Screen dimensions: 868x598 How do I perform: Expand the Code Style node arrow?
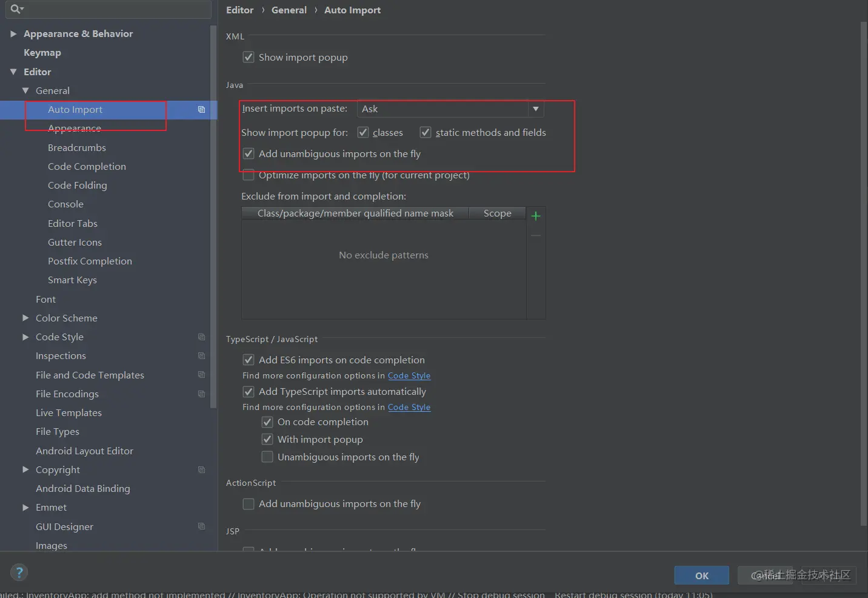[25, 337]
